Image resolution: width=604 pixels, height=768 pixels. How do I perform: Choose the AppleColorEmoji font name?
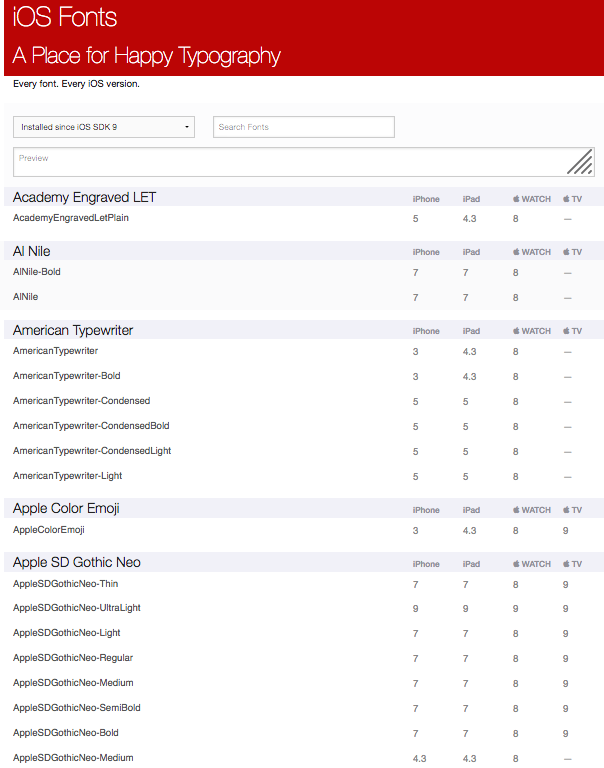tap(48, 530)
